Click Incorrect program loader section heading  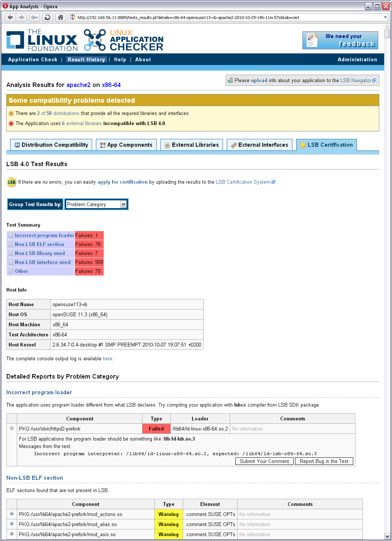(x=39, y=392)
